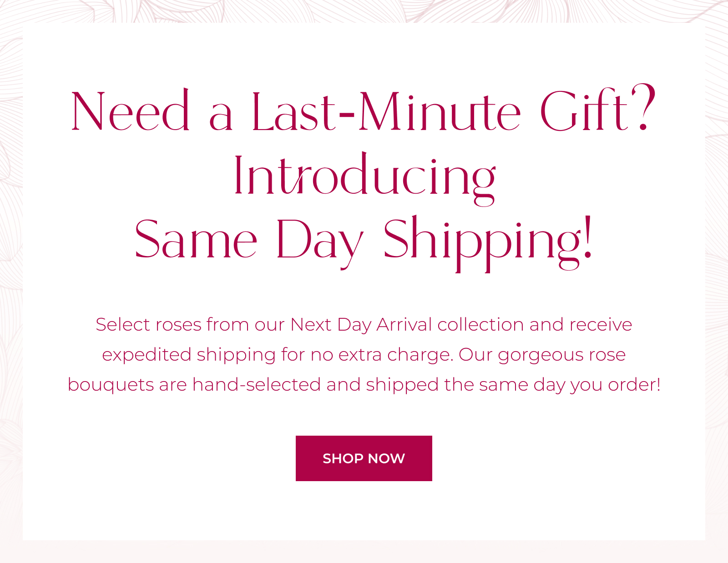Click the 'collection and receive' text
The height and width of the screenshot is (563, 728).
click(535, 325)
